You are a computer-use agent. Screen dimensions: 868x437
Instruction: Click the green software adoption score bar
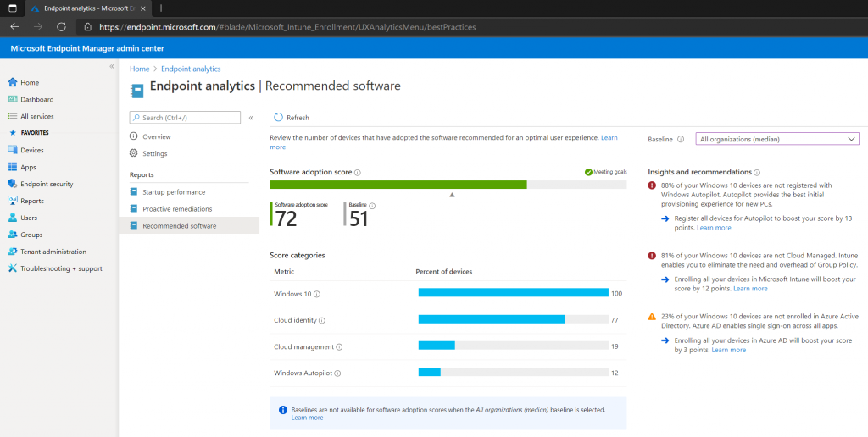(398, 185)
